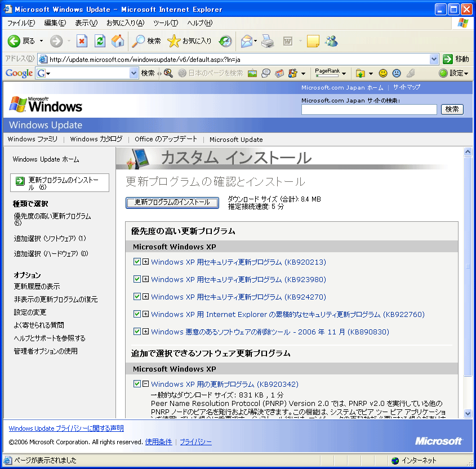Click the Microsoft Windows logo on page
This screenshot has width=476, height=469.
coord(46,105)
